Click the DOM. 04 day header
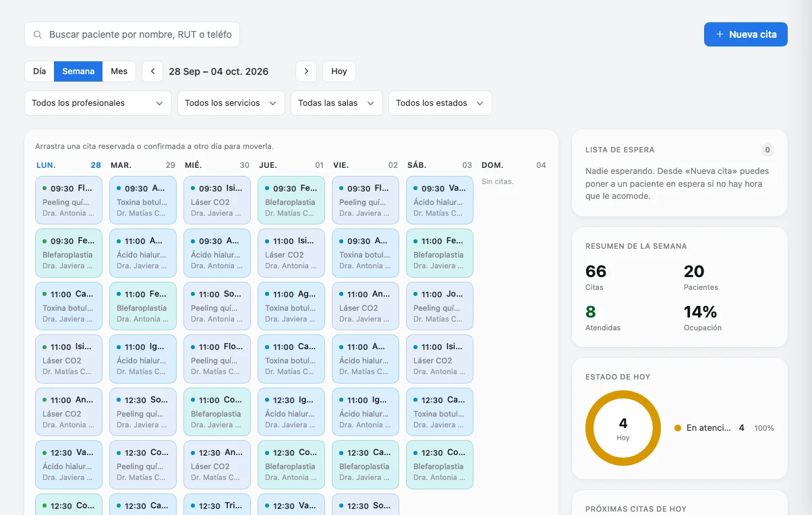This screenshot has width=812, height=515. click(513, 165)
